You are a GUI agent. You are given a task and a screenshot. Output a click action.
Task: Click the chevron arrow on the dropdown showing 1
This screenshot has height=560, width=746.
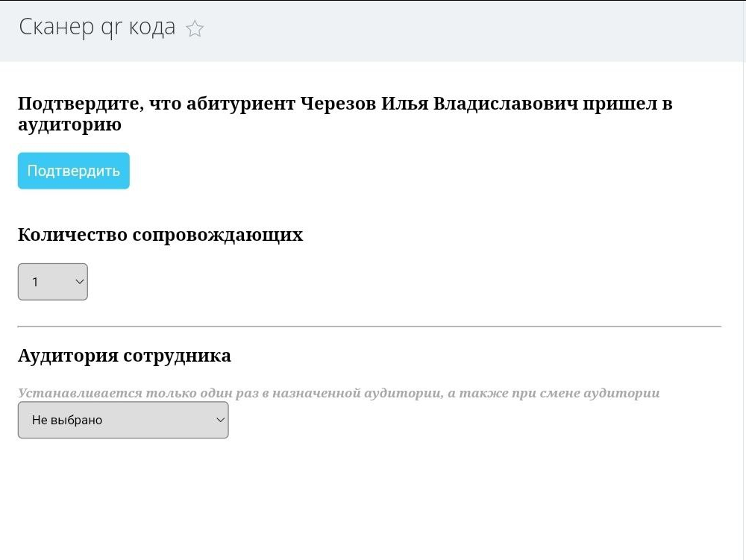(80, 282)
